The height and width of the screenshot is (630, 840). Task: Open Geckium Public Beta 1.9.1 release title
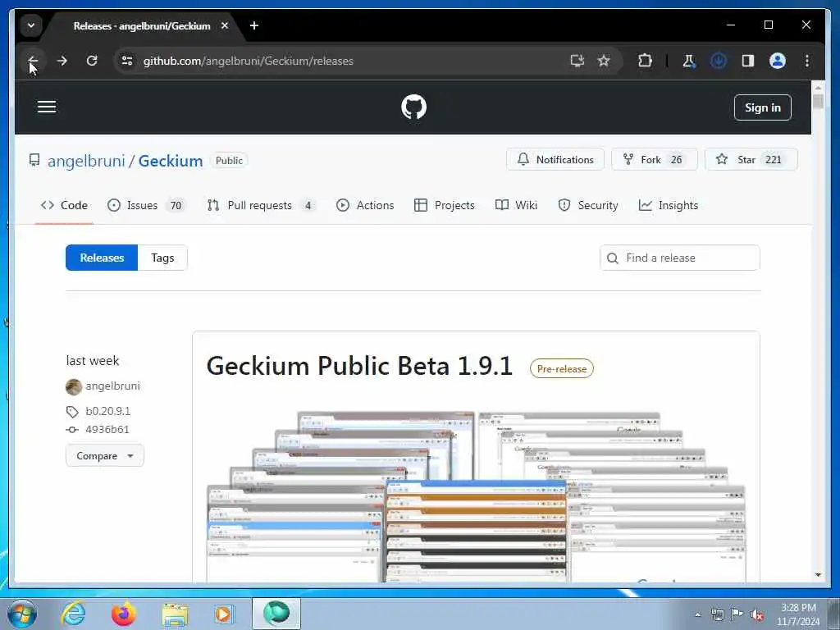click(x=359, y=366)
